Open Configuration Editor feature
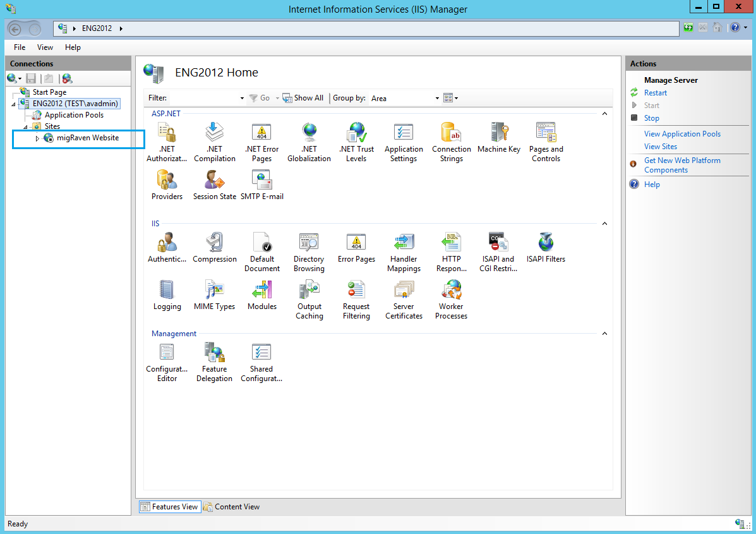The image size is (756, 534). coord(167,362)
